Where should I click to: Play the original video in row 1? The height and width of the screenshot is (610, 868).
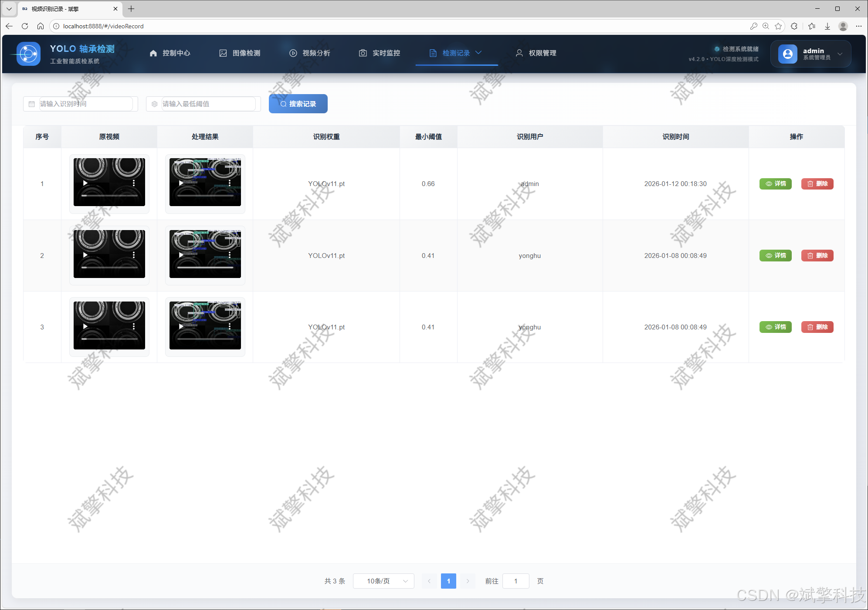click(x=85, y=183)
